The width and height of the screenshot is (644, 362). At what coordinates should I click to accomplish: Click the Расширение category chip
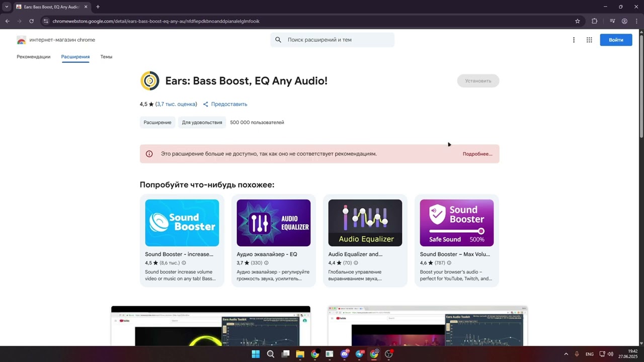[x=157, y=122]
